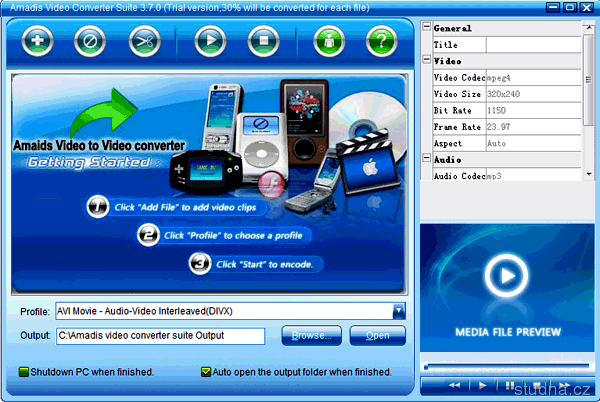Toggle Shutdown PC when finished checkbox
The width and height of the screenshot is (600, 402).
(x=24, y=372)
